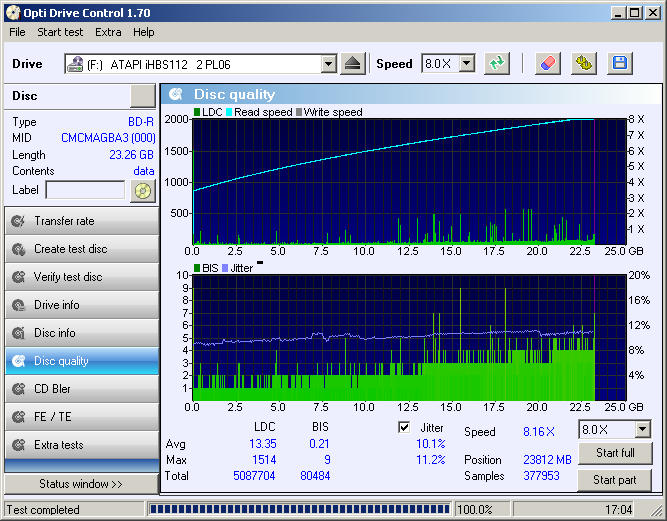
Task: Click the Verify test disc icon
Action: pos(18,277)
